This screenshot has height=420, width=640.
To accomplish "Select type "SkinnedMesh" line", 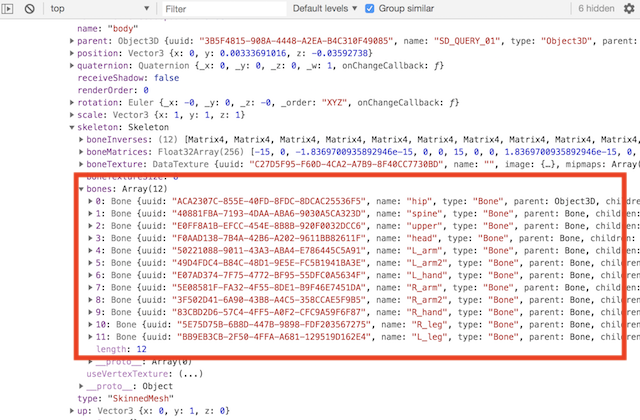I will click(125, 398).
